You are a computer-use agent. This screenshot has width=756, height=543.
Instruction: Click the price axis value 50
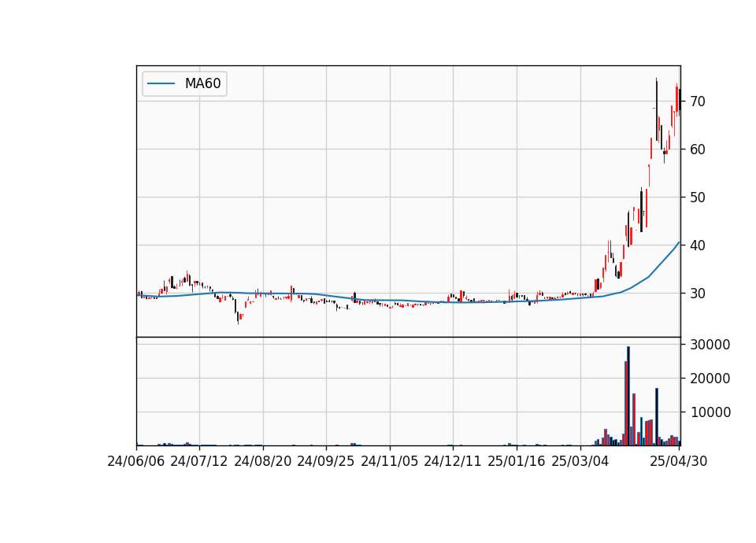[x=698, y=198]
